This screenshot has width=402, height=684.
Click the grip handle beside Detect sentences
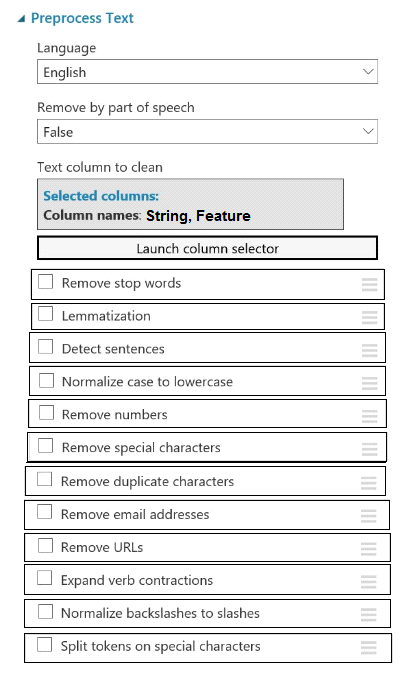pyautogui.click(x=369, y=351)
